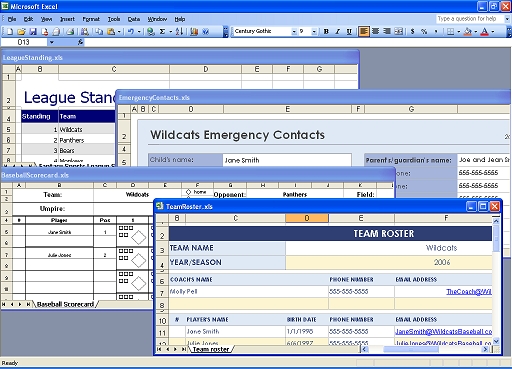Expand the Paste options arrow
The height and width of the screenshot is (369, 512).
click(119, 31)
